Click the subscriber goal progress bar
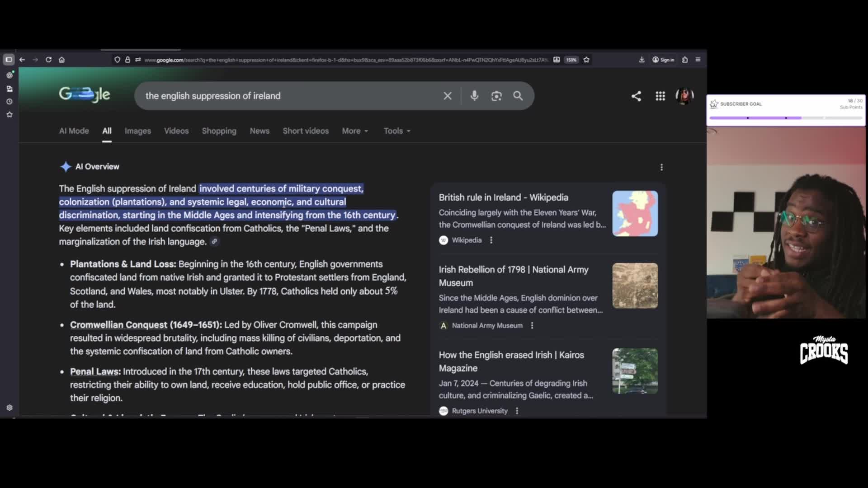868x488 pixels. 786,118
